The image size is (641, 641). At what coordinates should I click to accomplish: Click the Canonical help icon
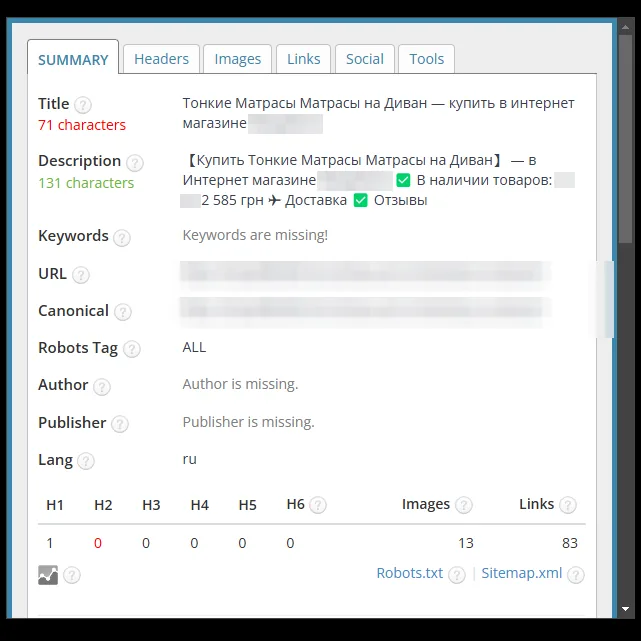pos(123,312)
